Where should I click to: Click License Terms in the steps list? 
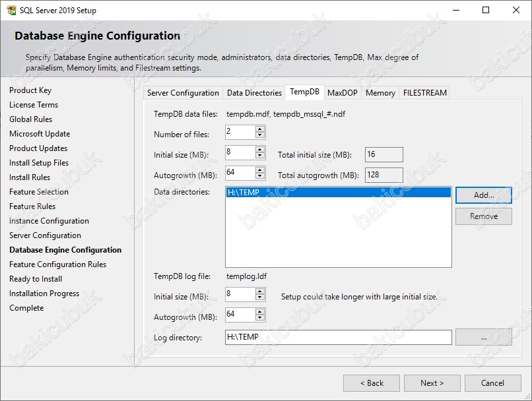click(34, 105)
